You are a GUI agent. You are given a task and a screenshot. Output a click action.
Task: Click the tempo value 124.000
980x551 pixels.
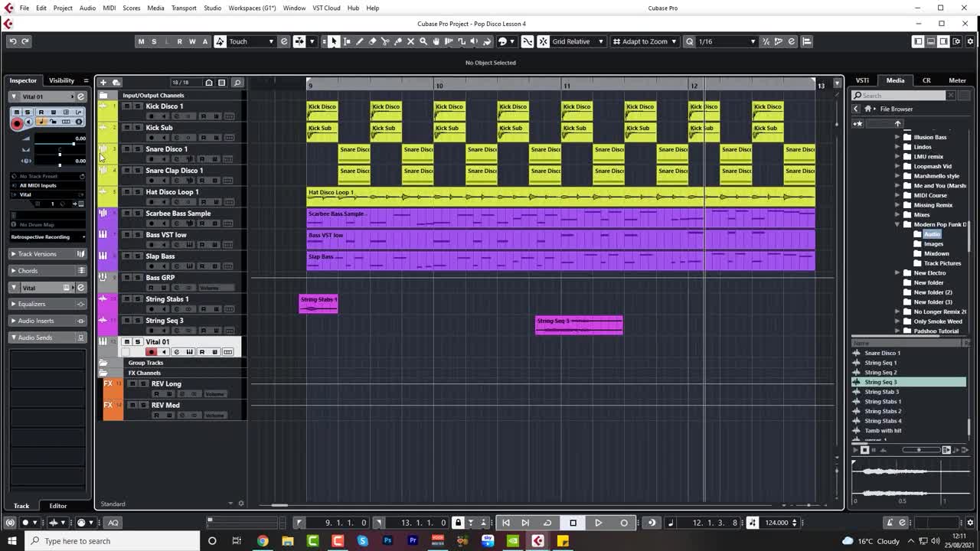click(776, 523)
